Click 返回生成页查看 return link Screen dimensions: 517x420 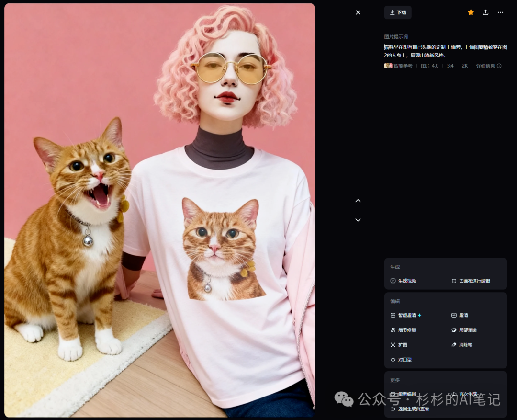tap(410, 409)
